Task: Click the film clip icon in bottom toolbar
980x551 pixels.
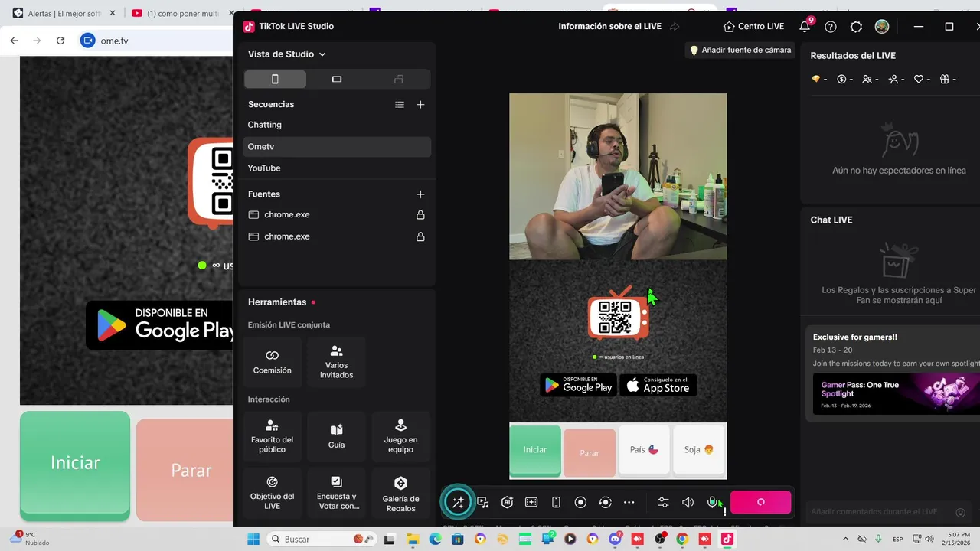Action: pos(531,503)
